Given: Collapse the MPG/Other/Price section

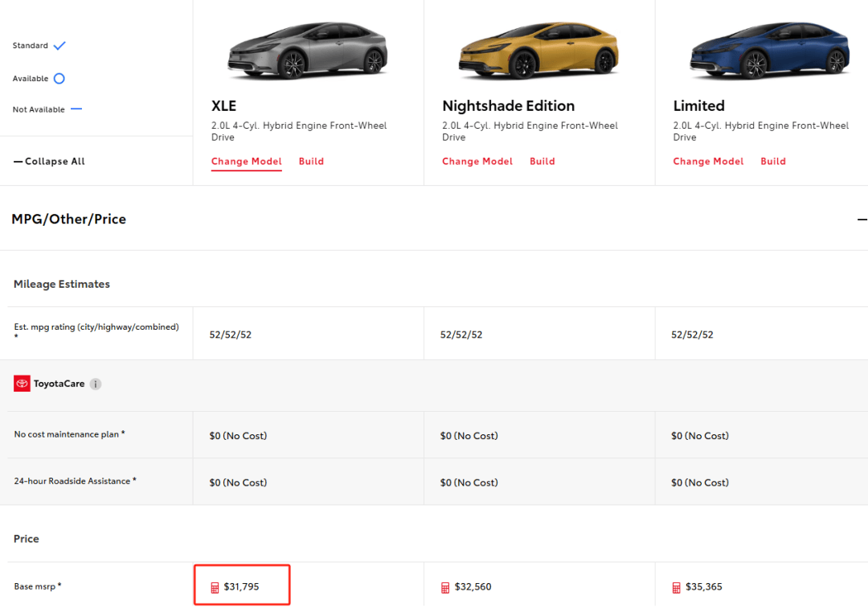Looking at the screenshot, I should tap(862, 220).
